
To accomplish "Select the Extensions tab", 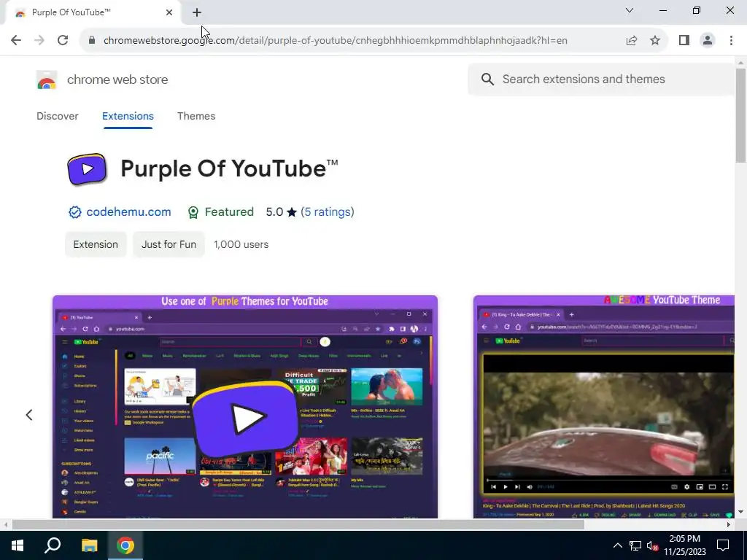I will (128, 116).
